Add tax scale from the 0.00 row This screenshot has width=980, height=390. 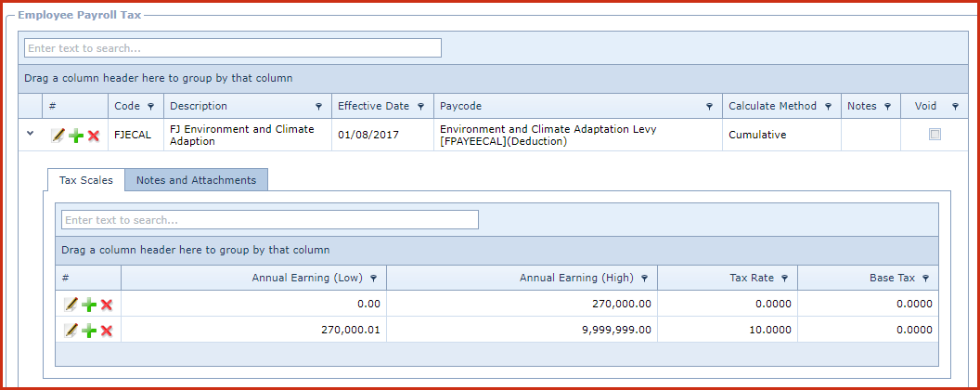(x=89, y=305)
